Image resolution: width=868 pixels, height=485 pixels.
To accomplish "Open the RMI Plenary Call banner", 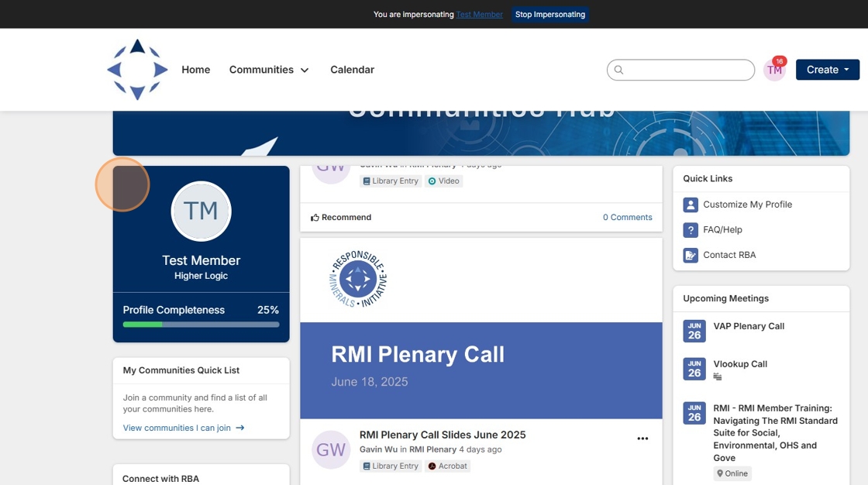I will [481, 370].
